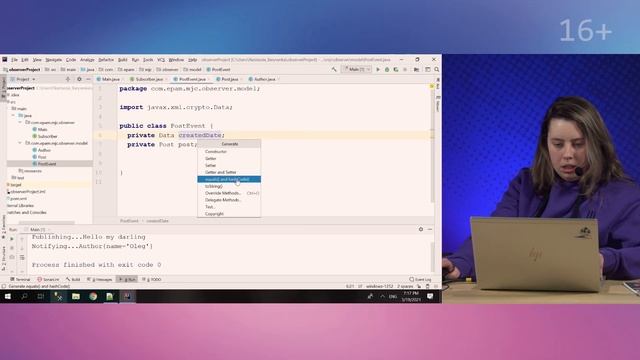Screen dimensions: 640x360
Task: Click Chrome icon in Windows taskbar
Action: [93, 297]
